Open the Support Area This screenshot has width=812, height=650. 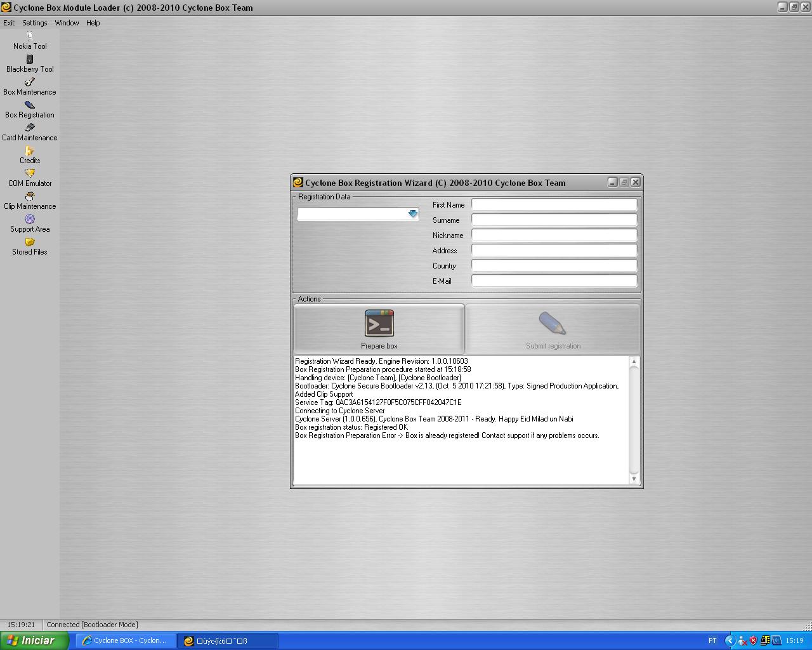pos(30,224)
